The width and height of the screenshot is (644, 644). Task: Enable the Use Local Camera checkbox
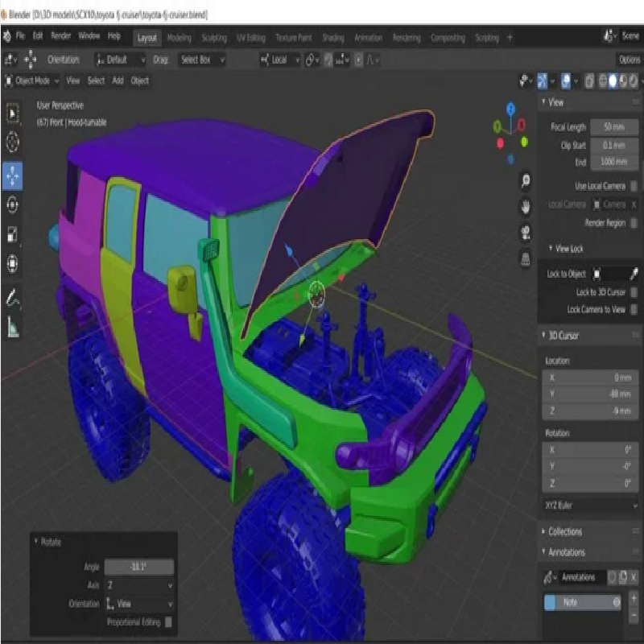[x=634, y=186]
